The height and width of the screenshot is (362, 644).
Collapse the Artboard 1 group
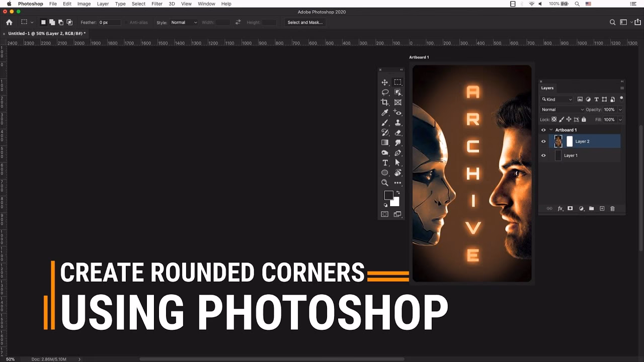tap(551, 130)
